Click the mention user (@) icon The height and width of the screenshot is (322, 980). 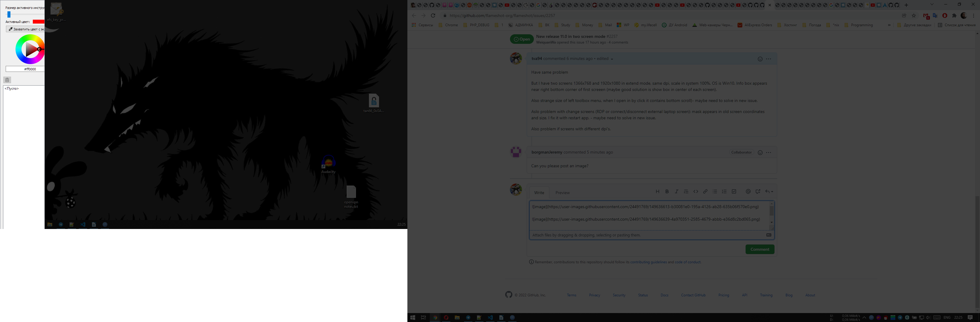click(x=748, y=192)
